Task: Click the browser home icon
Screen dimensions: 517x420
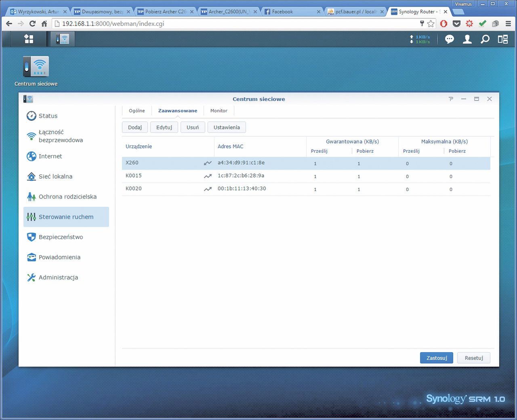Action: coord(44,24)
